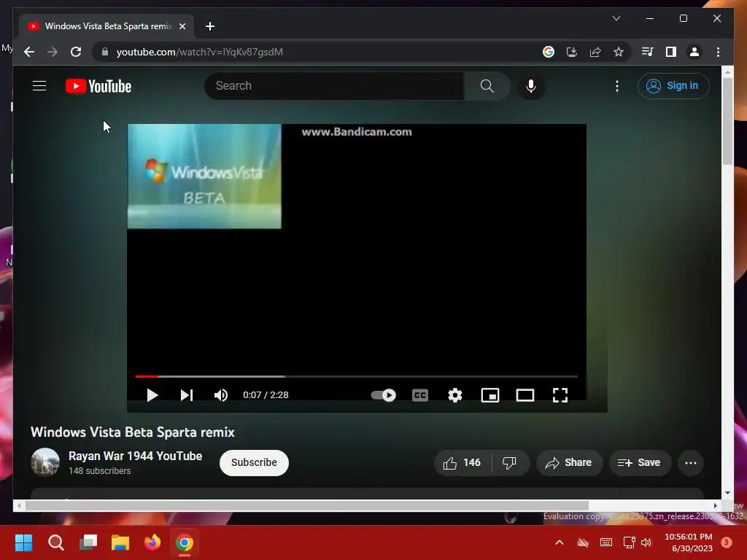
Task: Open File Explorer from taskbar
Action: click(120, 542)
